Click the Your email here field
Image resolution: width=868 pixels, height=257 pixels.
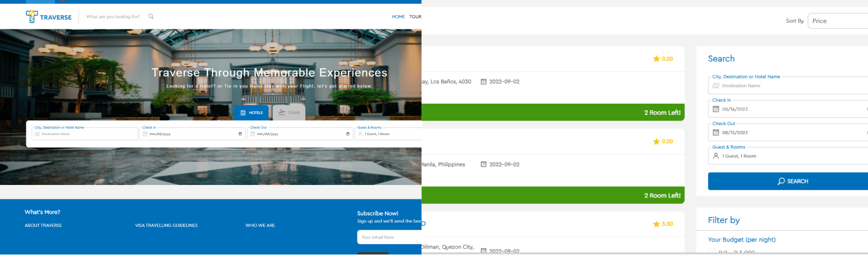click(389, 237)
